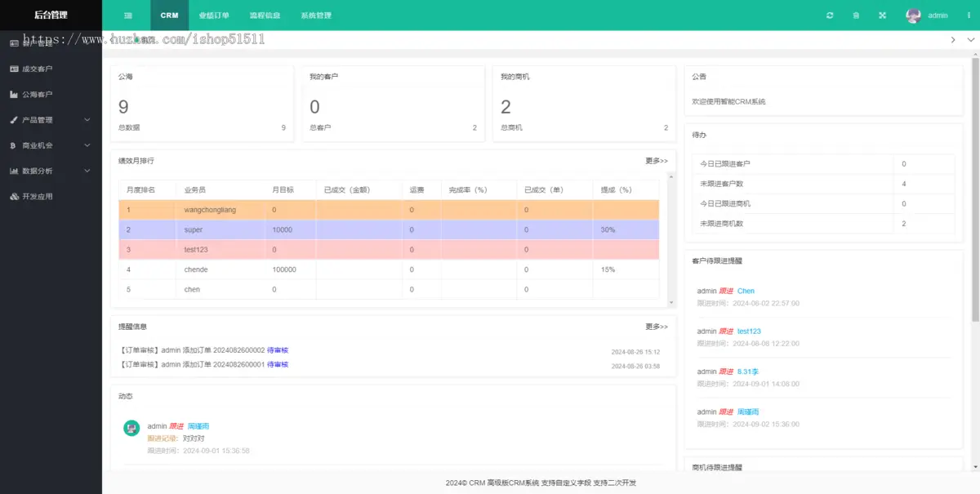This screenshot has height=494, width=980.
Task: Click the 开发应用 icon in the sidebar
Action: coord(14,197)
